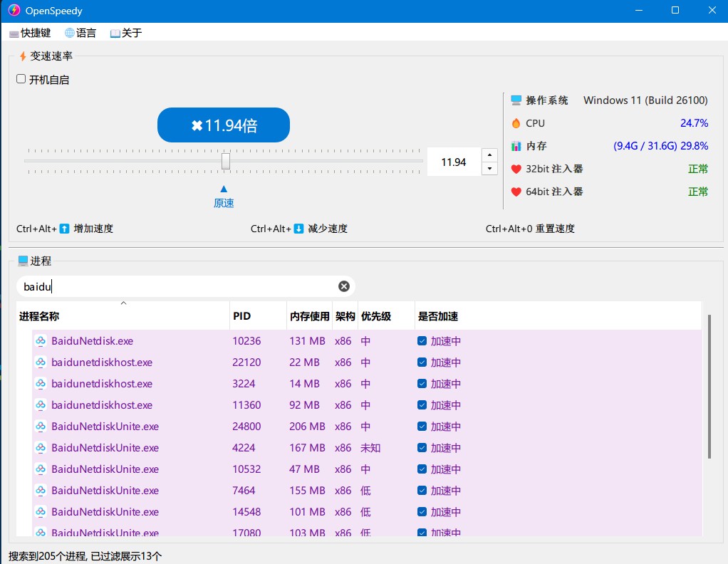This screenshot has height=564, width=728.
Task: Sort by 内存使用 column header
Action: [x=310, y=316]
